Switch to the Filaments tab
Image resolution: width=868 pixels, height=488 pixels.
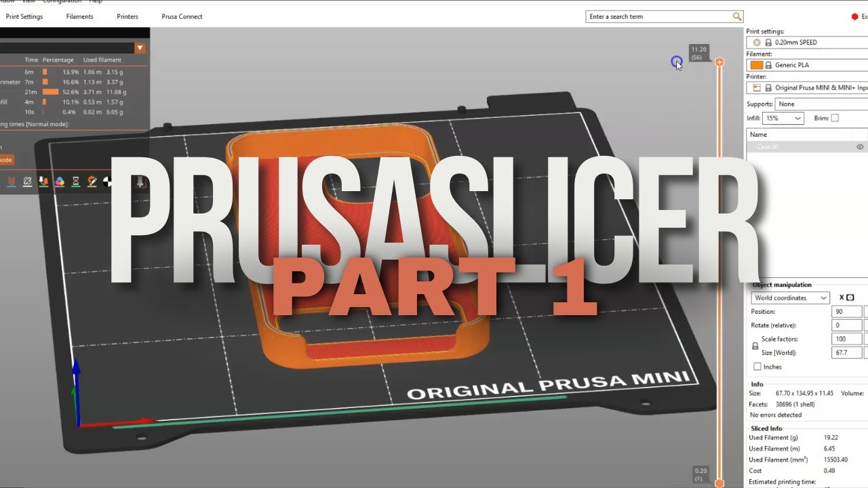(80, 16)
